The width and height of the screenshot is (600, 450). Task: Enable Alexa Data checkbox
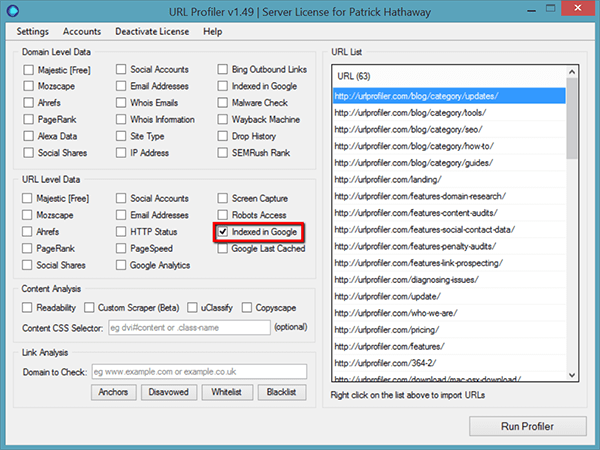point(28,136)
